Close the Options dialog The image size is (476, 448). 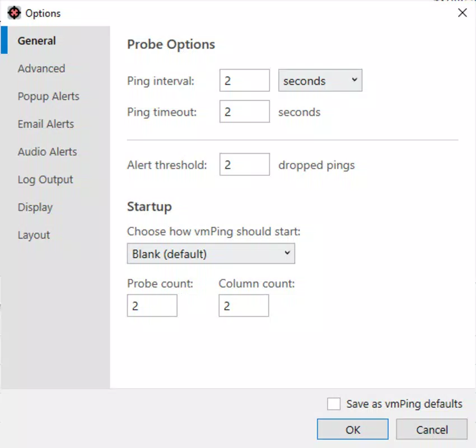pos(463,13)
